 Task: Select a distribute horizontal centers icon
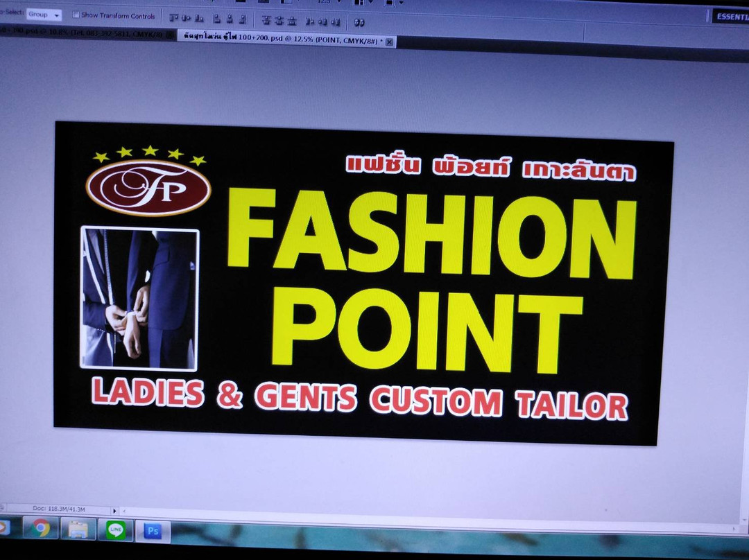324,19
